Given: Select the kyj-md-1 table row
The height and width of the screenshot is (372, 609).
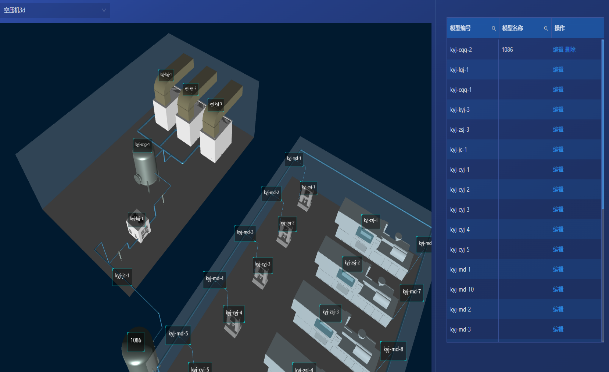Looking at the screenshot, I should 524,269.
